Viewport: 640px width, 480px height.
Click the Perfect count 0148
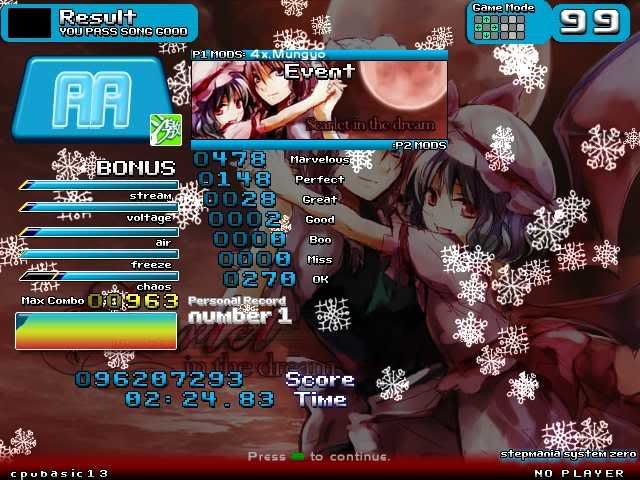(x=235, y=179)
